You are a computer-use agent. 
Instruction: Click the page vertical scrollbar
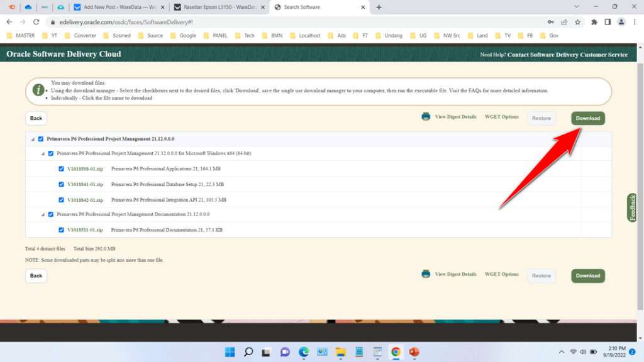(x=640, y=187)
